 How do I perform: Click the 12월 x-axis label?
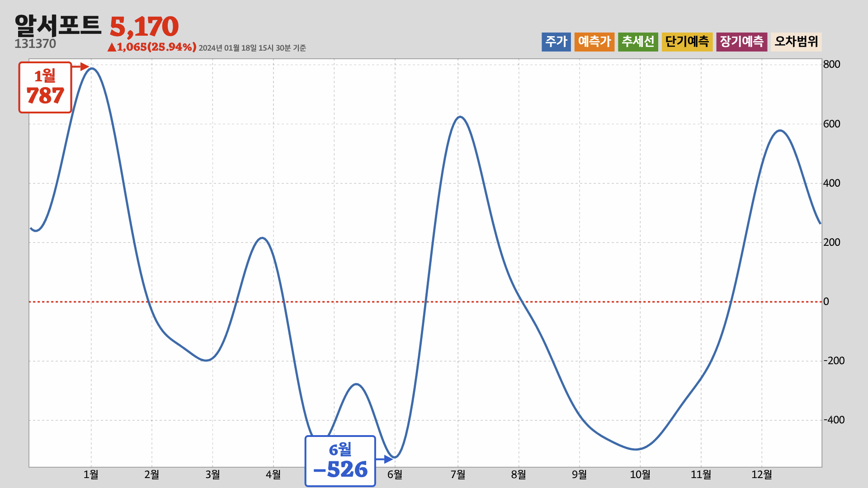pos(762,474)
